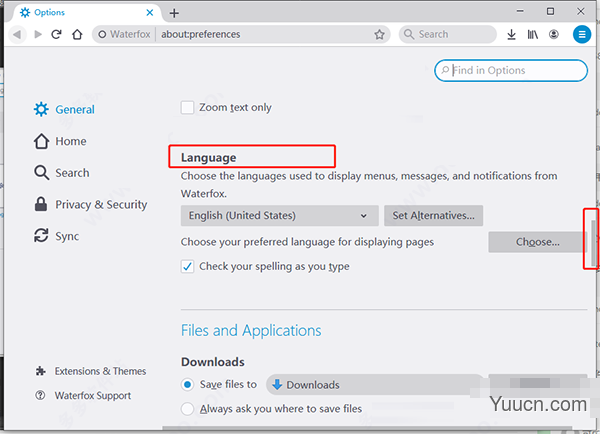Open the blue hamburger application menu

582,34
